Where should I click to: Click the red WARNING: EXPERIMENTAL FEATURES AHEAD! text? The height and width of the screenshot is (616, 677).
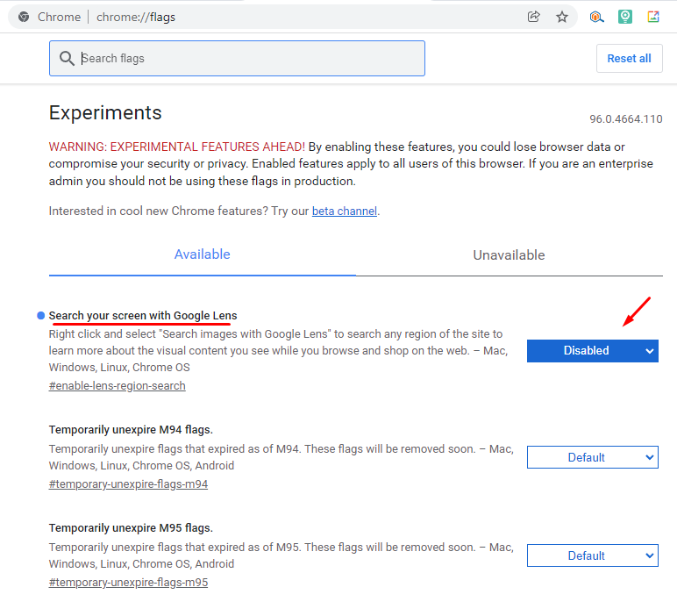click(177, 147)
